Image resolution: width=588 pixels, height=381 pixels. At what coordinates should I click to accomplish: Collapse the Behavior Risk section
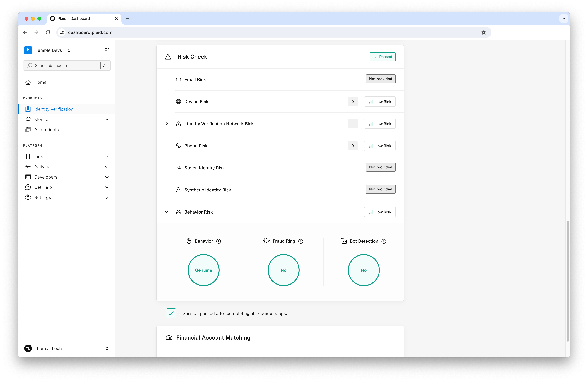pos(166,212)
